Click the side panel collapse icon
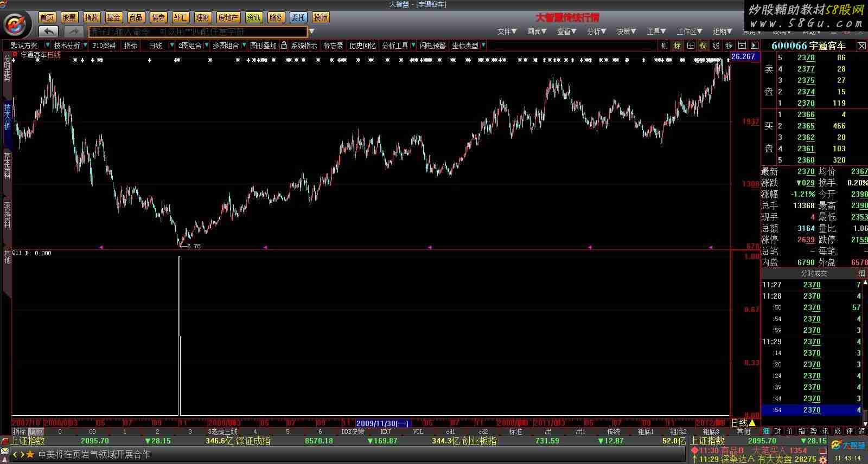This screenshot has width=868, height=464. (x=754, y=46)
